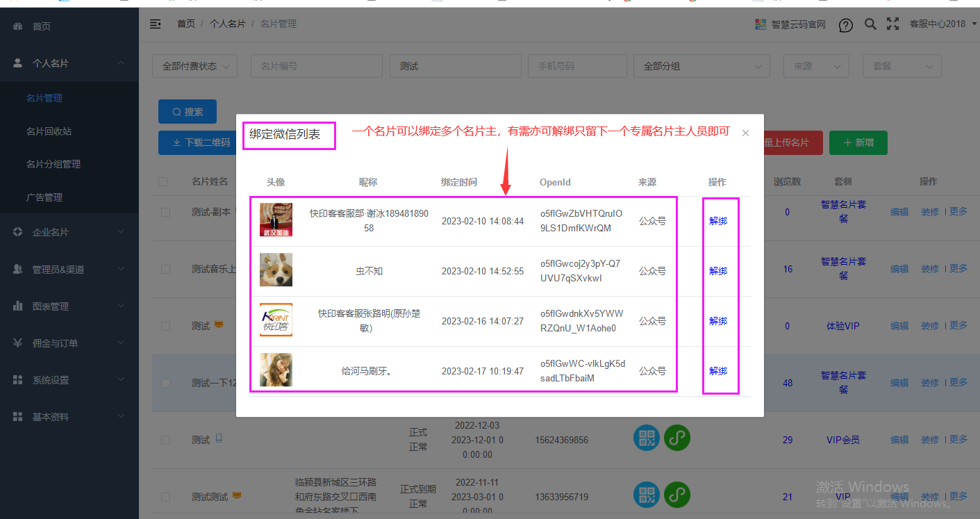Open the 全部付费状态 dropdown
The image size is (980, 519).
coord(194,67)
